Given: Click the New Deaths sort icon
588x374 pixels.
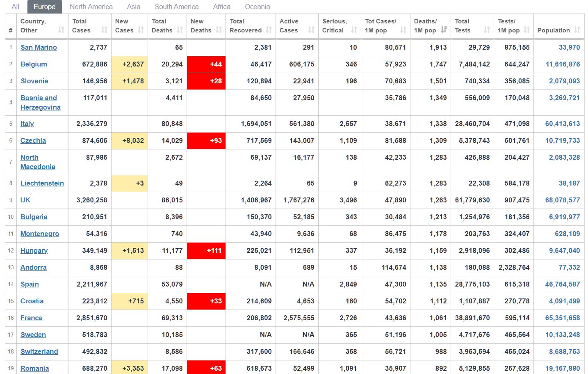Looking at the screenshot, I should tap(219, 30).
